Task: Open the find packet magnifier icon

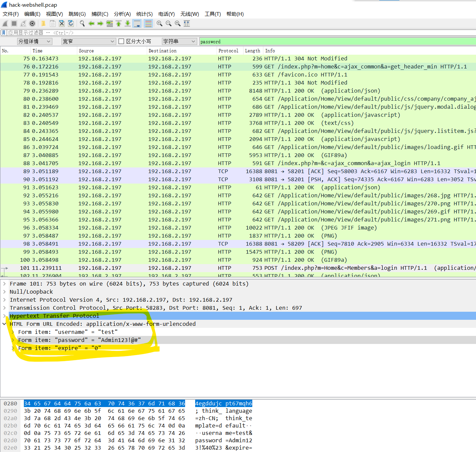Action: coord(82,23)
